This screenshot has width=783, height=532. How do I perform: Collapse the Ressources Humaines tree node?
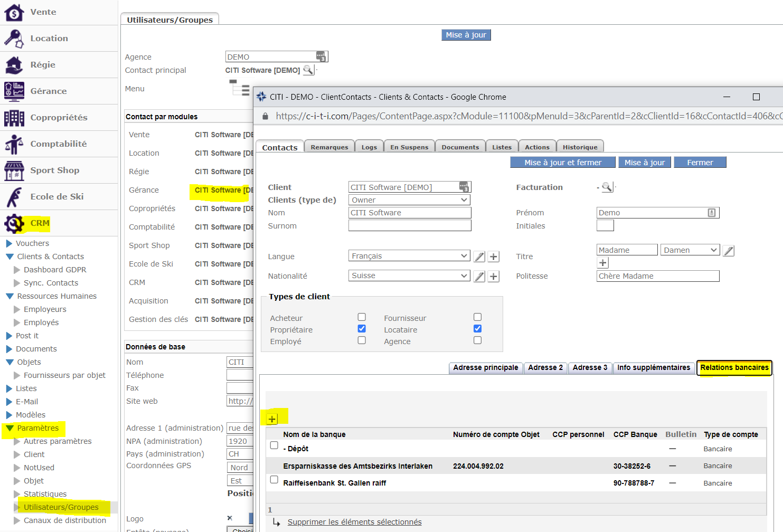(x=10, y=296)
